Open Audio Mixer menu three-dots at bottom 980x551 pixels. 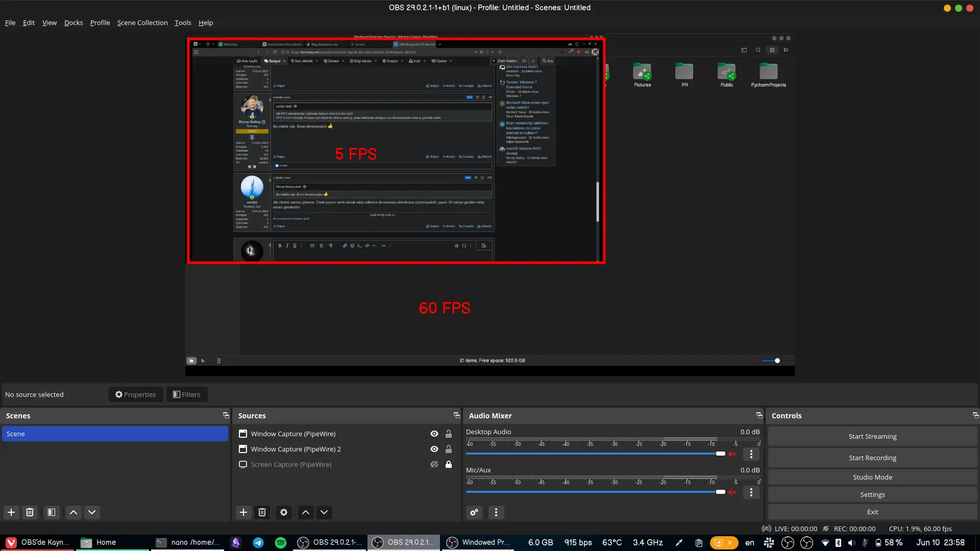(496, 512)
